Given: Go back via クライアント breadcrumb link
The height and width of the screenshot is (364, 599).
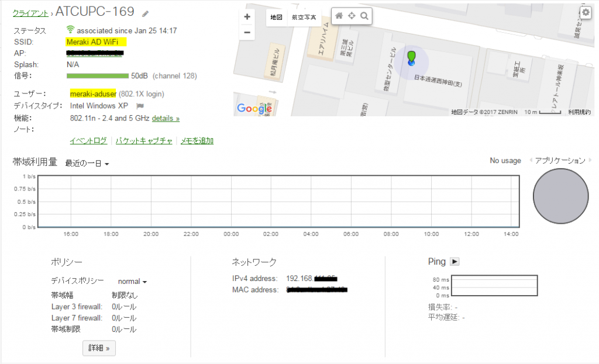Looking at the screenshot, I should (30, 13).
